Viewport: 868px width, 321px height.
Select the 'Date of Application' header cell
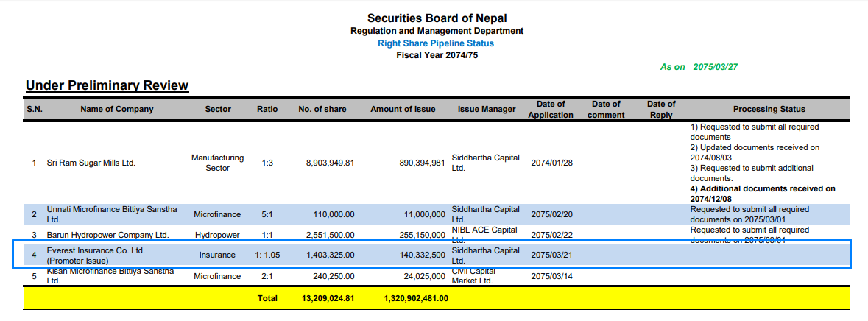tap(551, 109)
